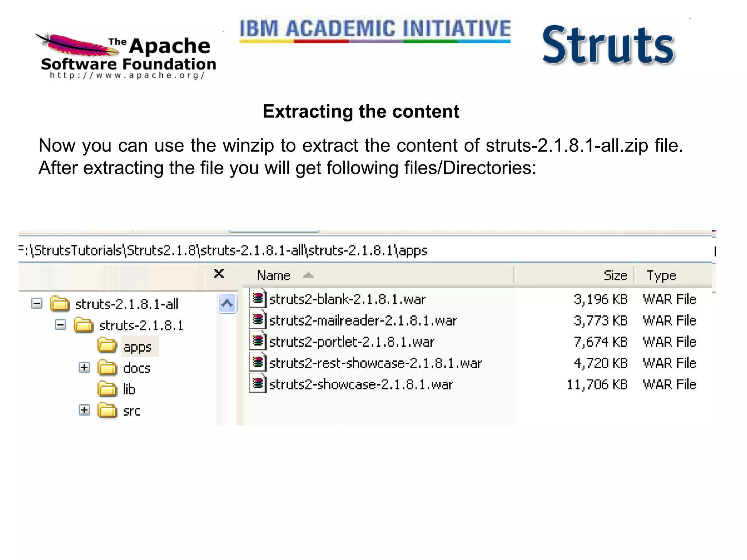
Task: Click the 3,773 KB size value
Action: click(x=600, y=320)
